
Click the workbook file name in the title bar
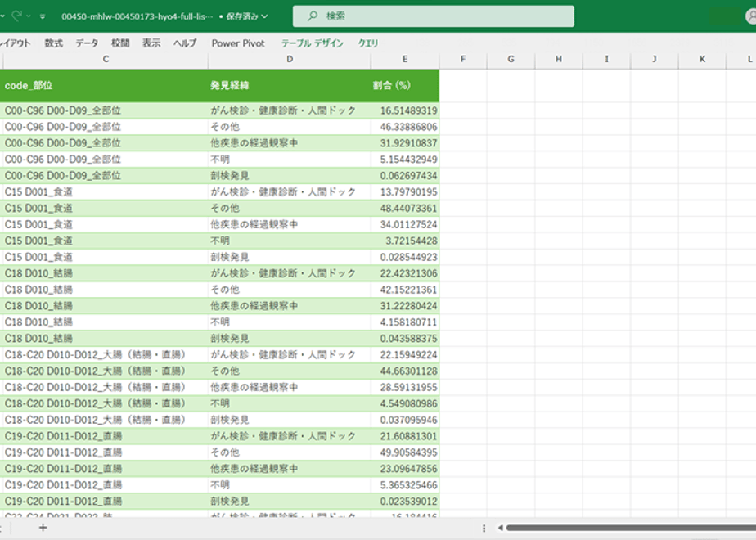tap(137, 16)
